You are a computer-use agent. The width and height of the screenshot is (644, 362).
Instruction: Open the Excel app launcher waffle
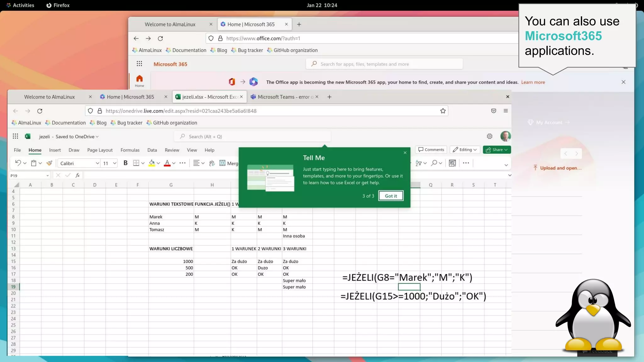15,136
